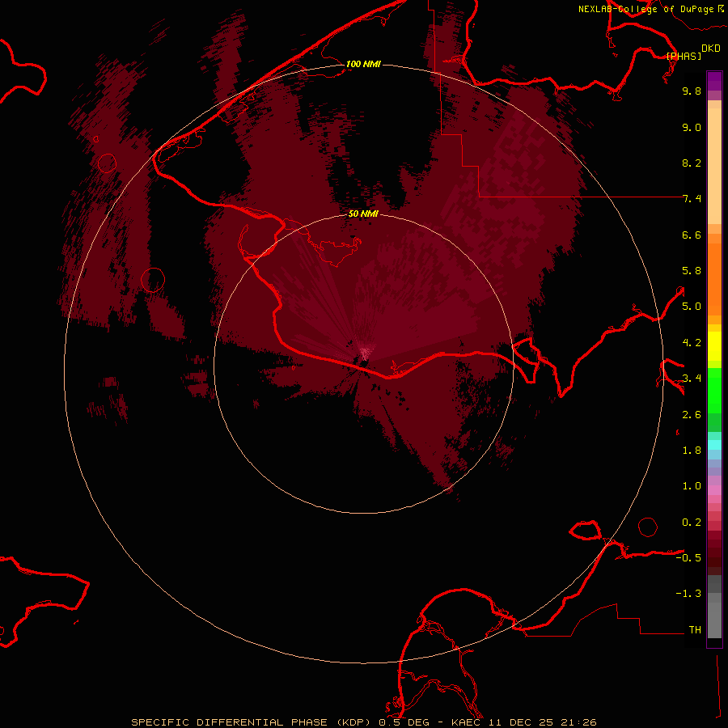Click the [PHAS] legend label
Viewport: 728px width, 728px height.
click(x=684, y=56)
